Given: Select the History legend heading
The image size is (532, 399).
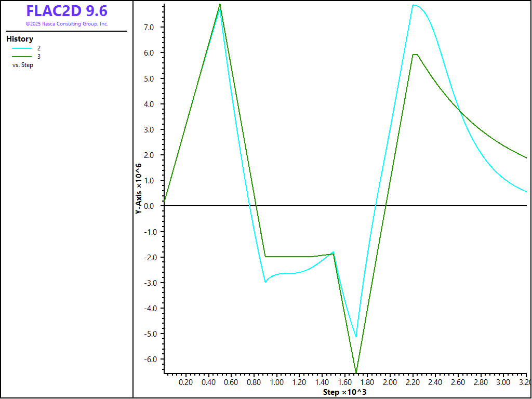Looking at the screenshot, I should pos(20,39).
